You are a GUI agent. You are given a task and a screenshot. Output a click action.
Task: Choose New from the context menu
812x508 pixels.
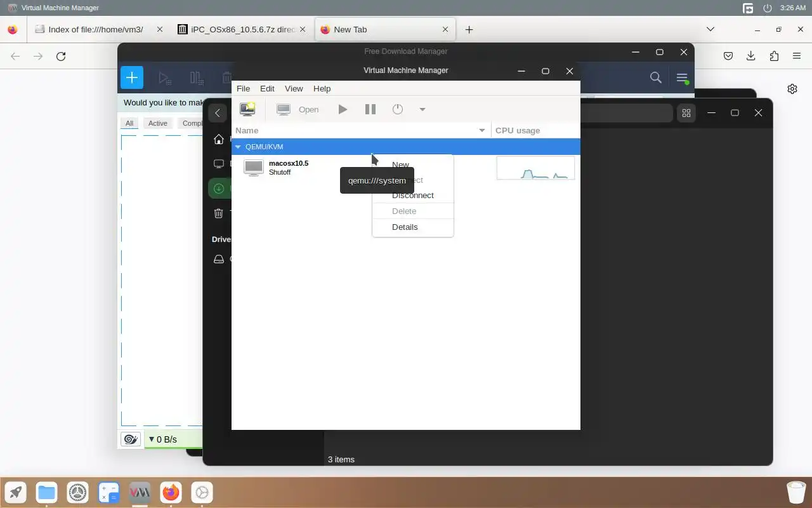(412, 164)
